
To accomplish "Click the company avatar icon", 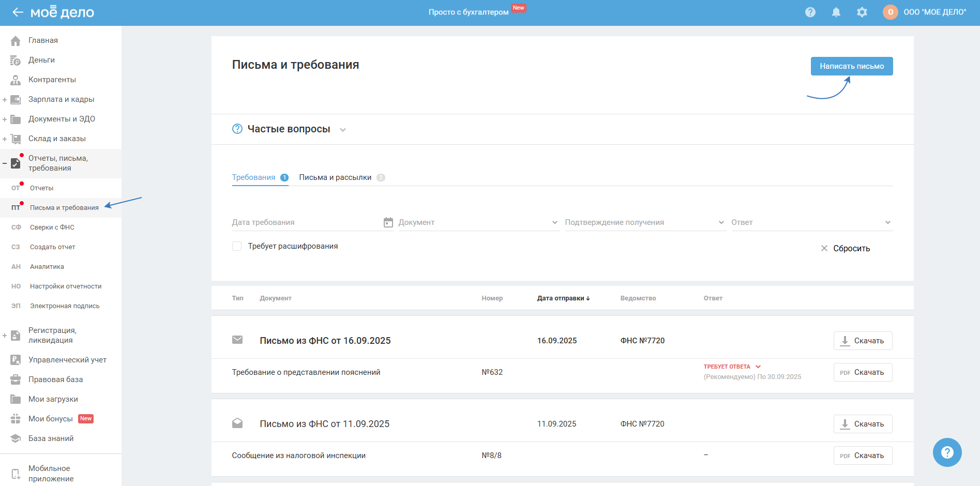I will coord(890,12).
